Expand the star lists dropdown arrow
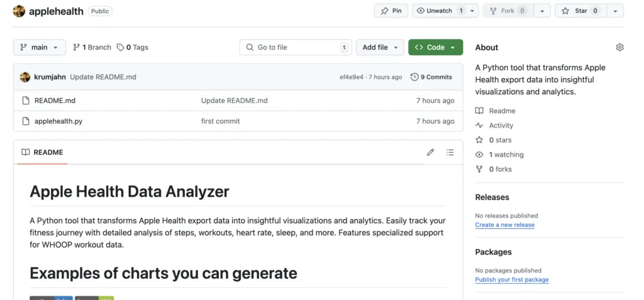644x300 pixels. [615, 11]
